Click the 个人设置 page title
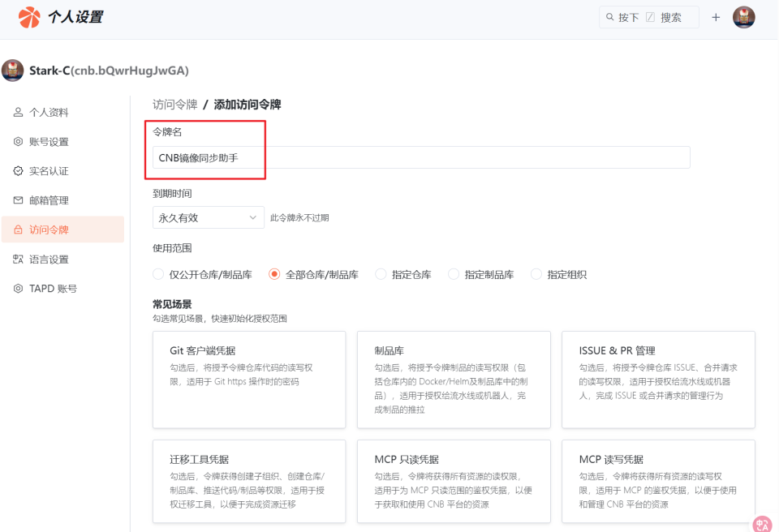 point(75,17)
